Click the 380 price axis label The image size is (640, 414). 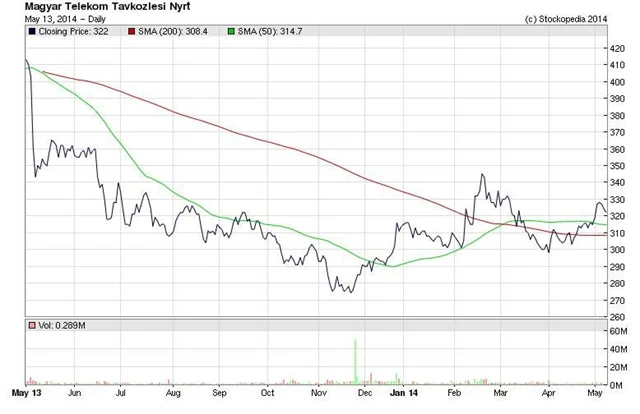point(617,116)
